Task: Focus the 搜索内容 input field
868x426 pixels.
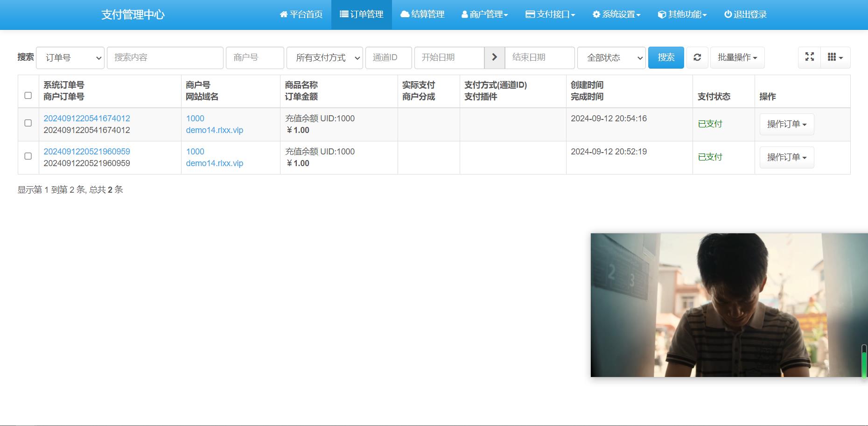Action: [x=165, y=57]
